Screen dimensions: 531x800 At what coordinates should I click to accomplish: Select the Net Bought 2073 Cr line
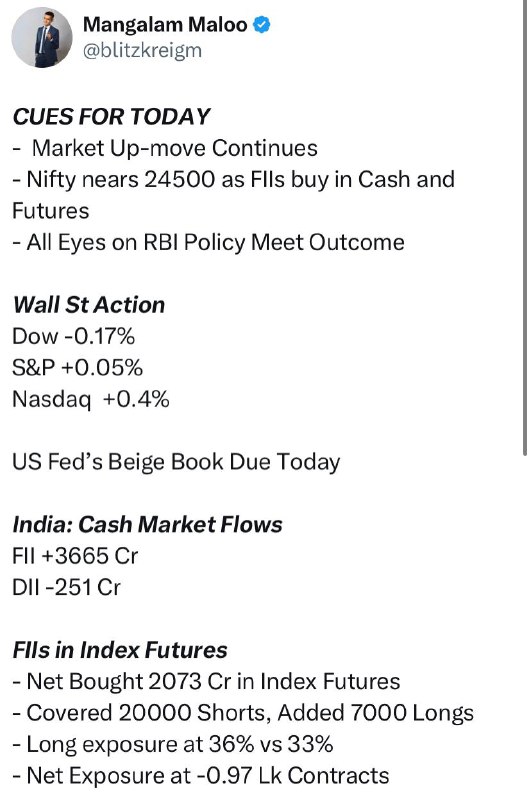click(206, 682)
